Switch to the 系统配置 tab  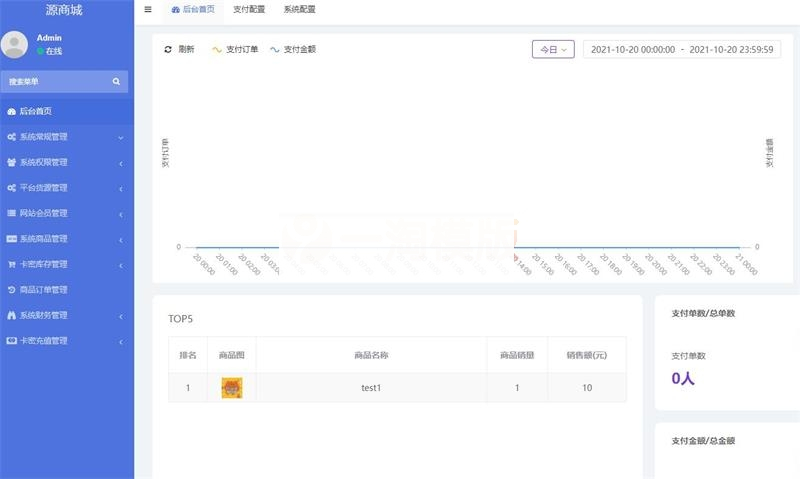click(299, 9)
